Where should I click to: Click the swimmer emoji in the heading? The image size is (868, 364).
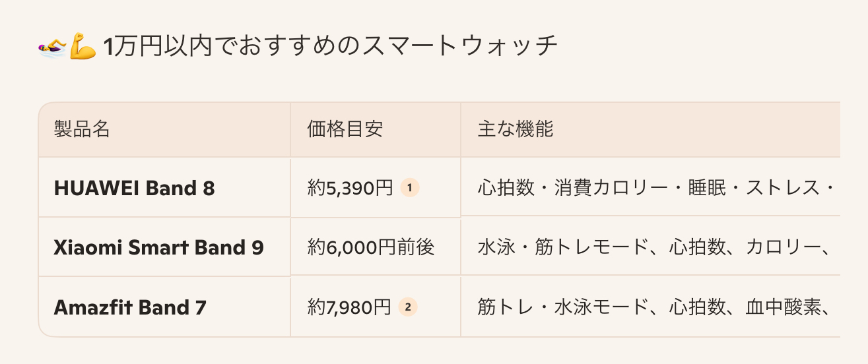pyautogui.click(x=52, y=48)
